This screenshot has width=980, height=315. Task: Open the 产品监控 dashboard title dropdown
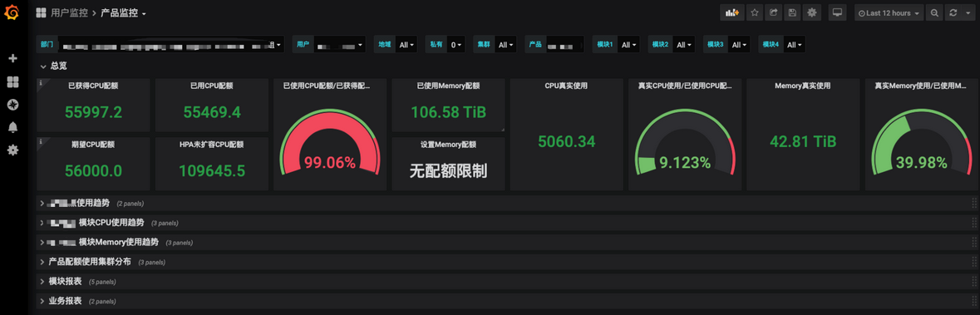pyautogui.click(x=123, y=12)
